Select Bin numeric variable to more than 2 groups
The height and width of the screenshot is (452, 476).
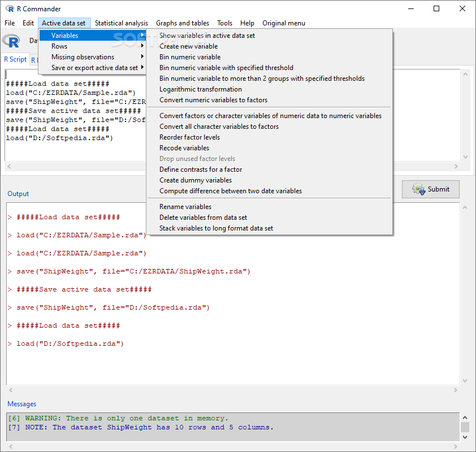click(x=270, y=79)
